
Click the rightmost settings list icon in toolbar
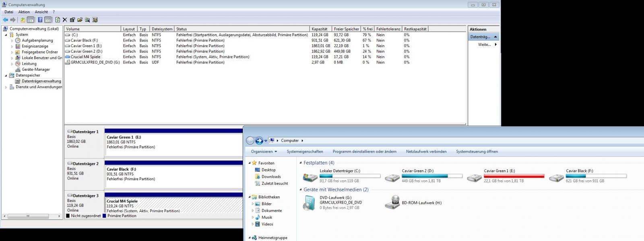point(95,20)
